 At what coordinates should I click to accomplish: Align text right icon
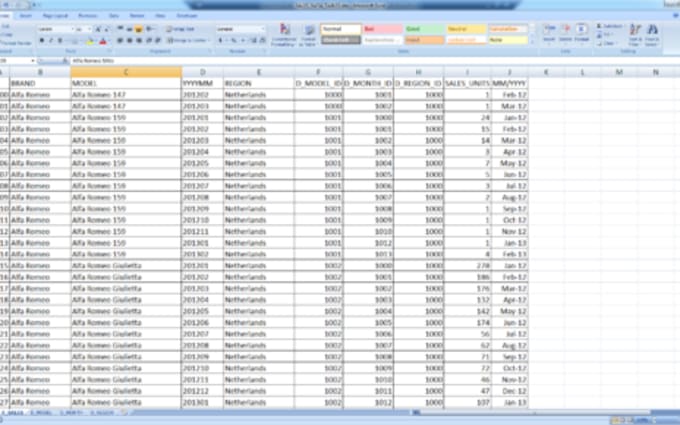(139, 41)
